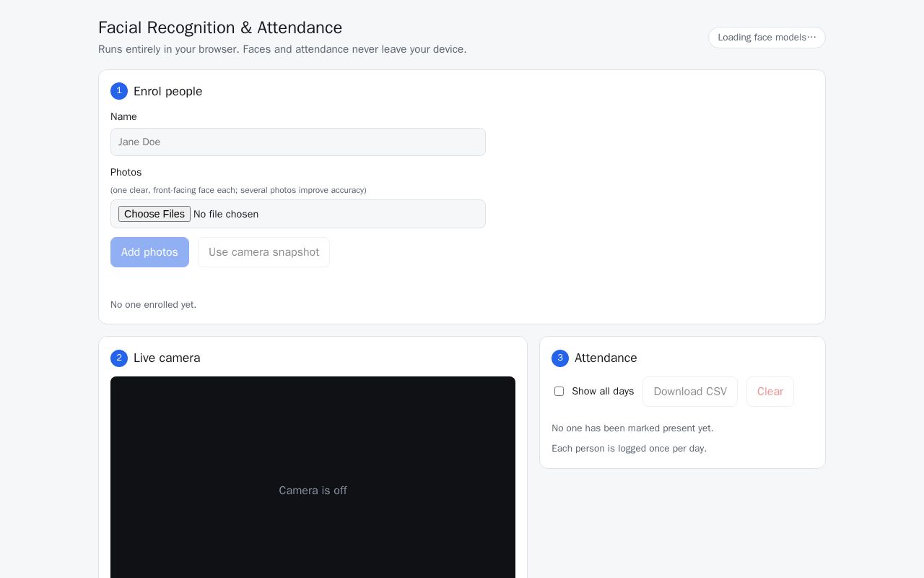Click the step 3 number badge
This screenshot has height=578, width=924.
[x=560, y=358]
